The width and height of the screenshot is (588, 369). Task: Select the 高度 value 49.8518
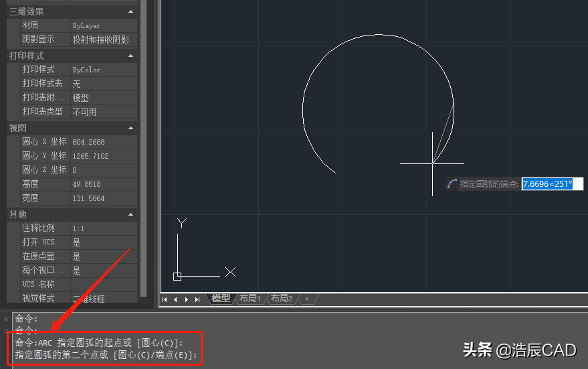[x=104, y=184]
